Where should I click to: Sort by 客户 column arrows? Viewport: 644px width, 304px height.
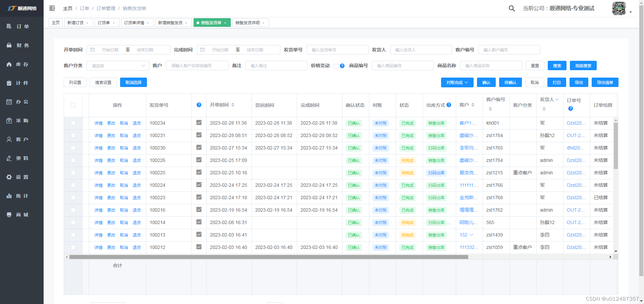(x=473, y=105)
